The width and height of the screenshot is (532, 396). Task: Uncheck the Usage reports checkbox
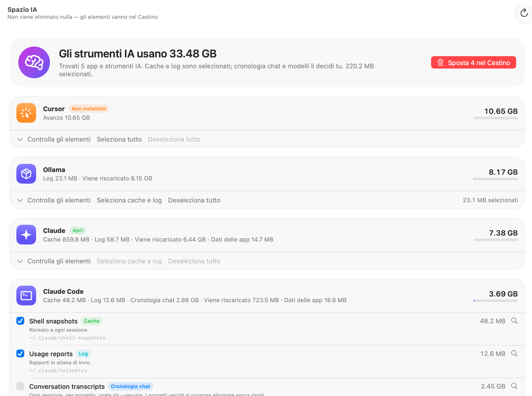click(20, 353)
